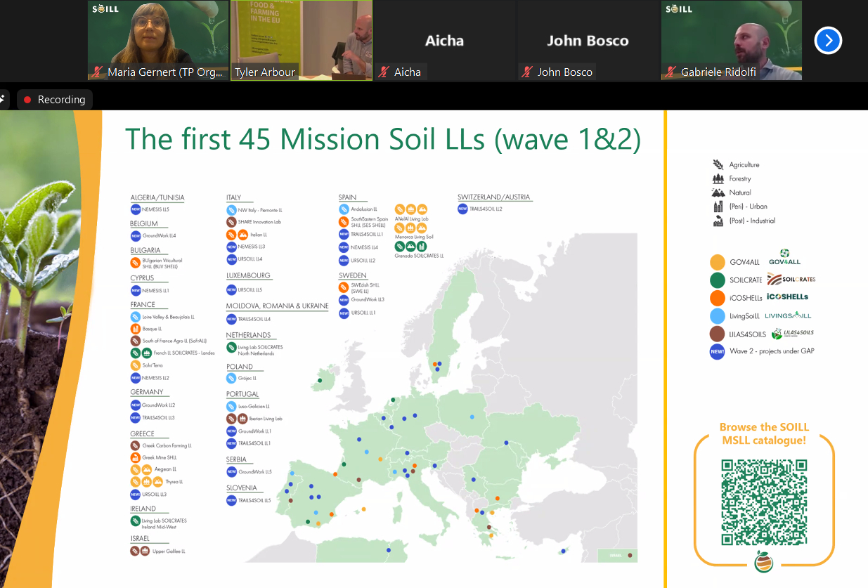Click the (Peri) - Urban buildings icon

[x=718, y=207]
